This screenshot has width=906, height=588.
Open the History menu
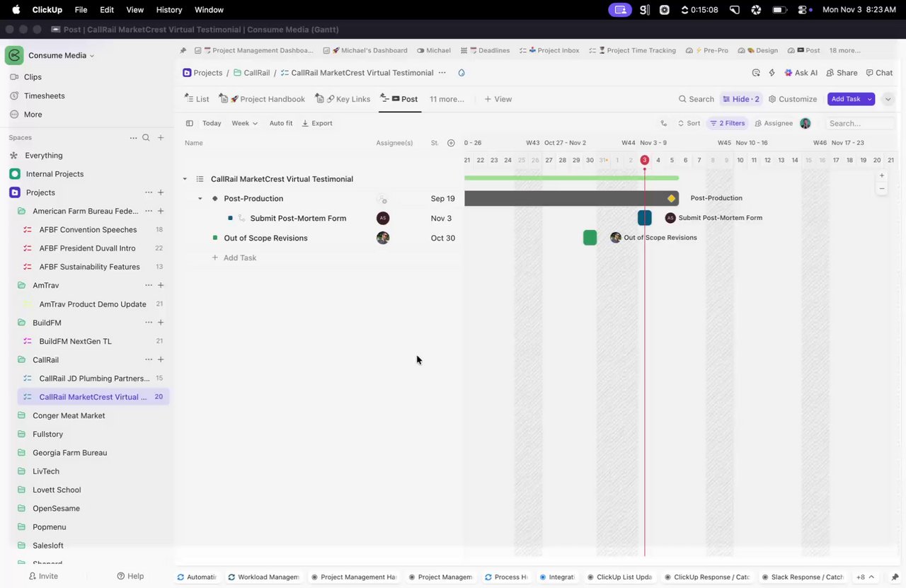tap(168, 10)
